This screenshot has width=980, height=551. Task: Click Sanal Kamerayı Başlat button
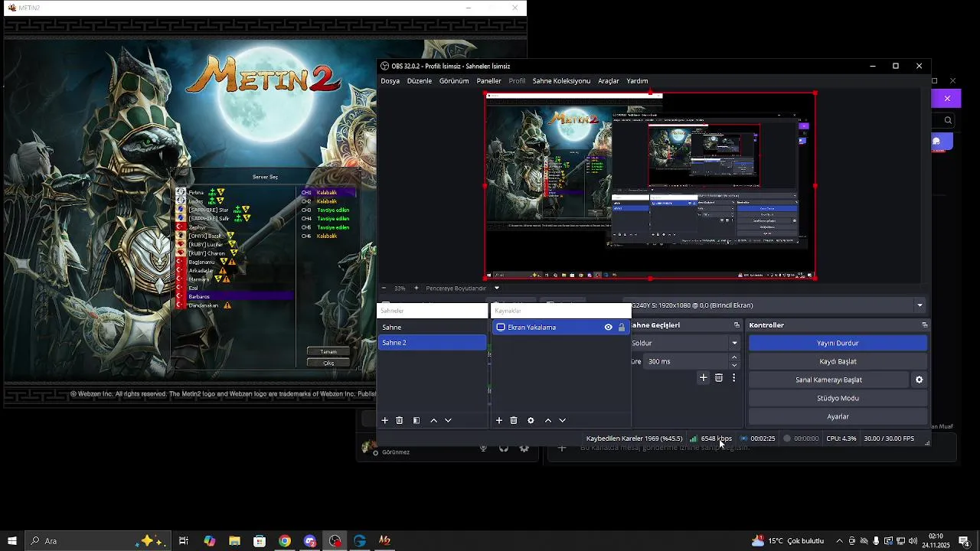[x=828, y=380]
